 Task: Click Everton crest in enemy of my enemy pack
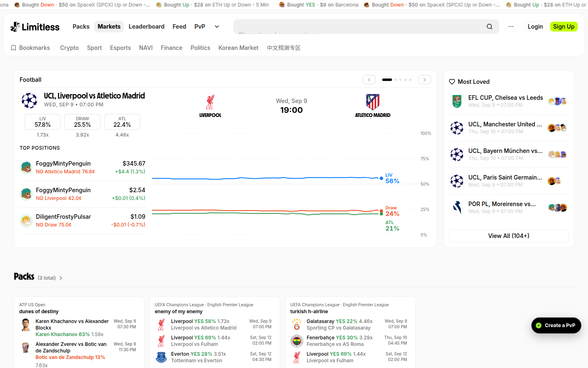[x=161, y=357]
